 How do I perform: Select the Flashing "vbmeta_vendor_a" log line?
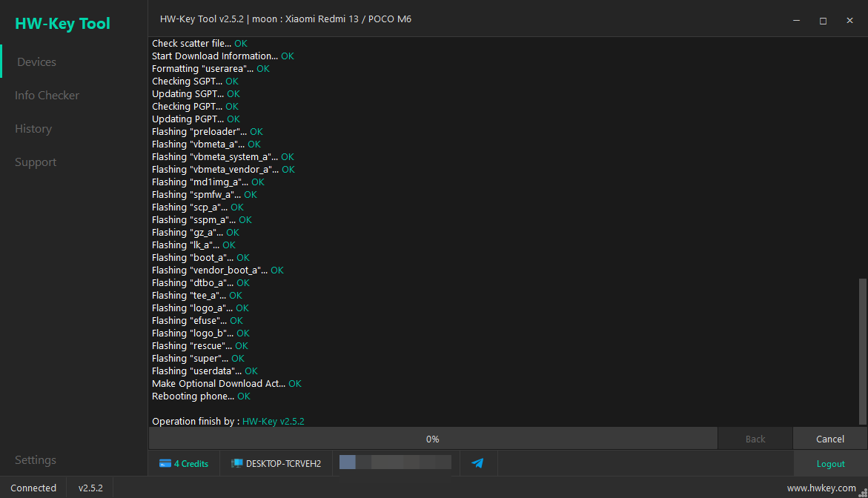pyautogui.click(x=224, y=169)
